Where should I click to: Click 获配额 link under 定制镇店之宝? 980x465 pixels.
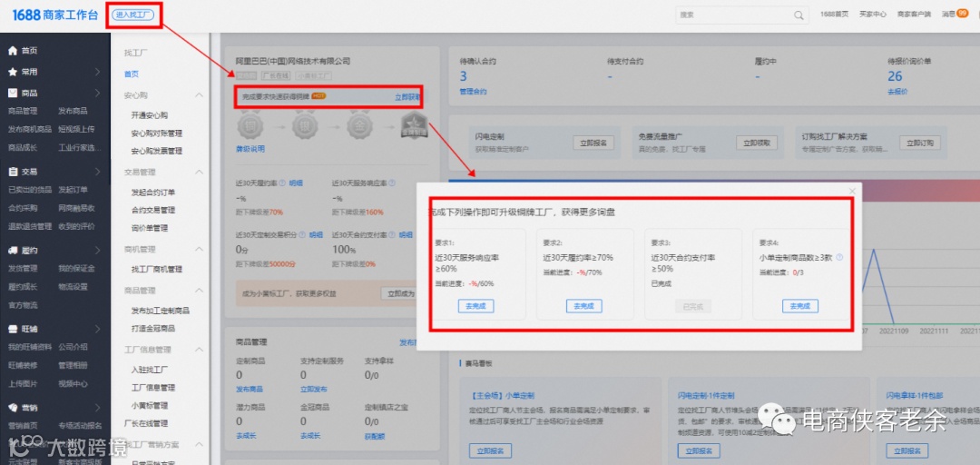[375, 436]
